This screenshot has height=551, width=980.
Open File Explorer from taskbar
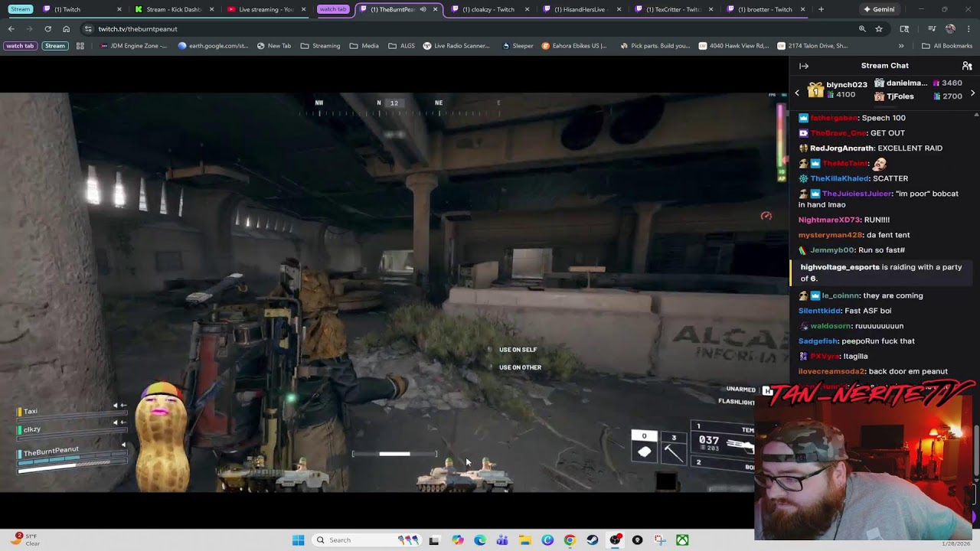524,540
